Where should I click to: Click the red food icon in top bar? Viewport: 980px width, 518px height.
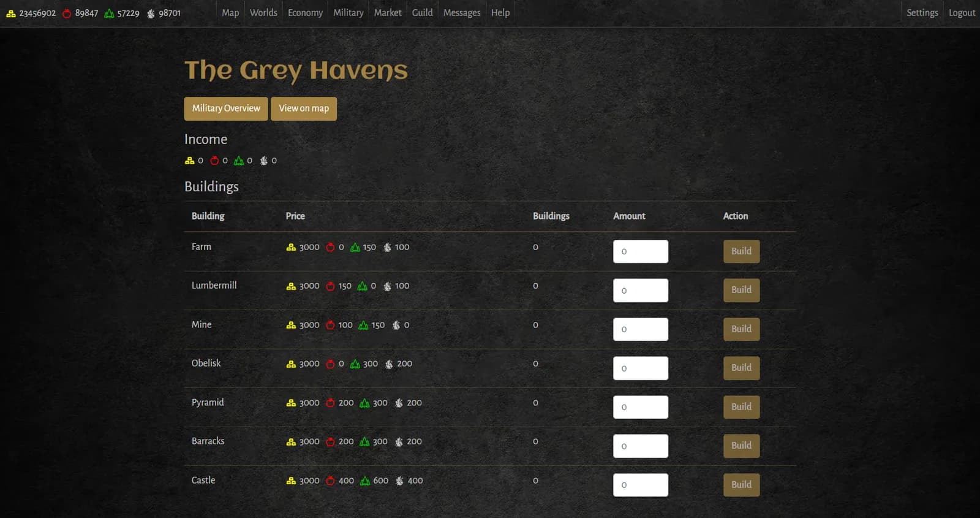(x=67, y=13)
